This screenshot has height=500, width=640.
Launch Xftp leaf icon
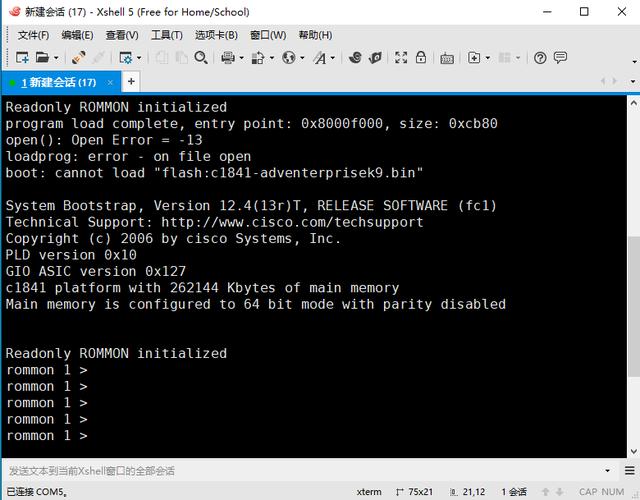[375, 58]
